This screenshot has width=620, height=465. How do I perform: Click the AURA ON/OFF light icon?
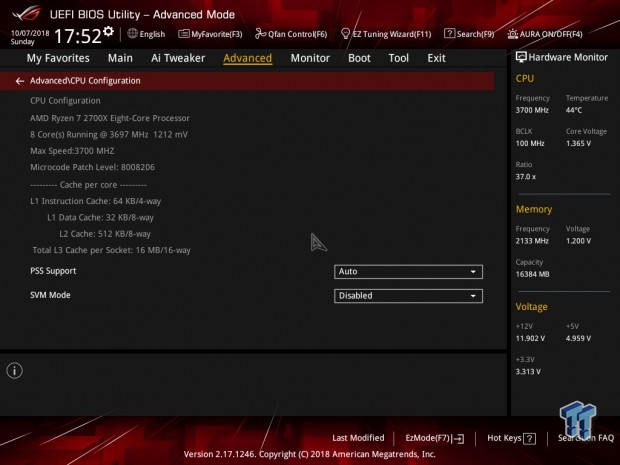(x=512, y=34)
